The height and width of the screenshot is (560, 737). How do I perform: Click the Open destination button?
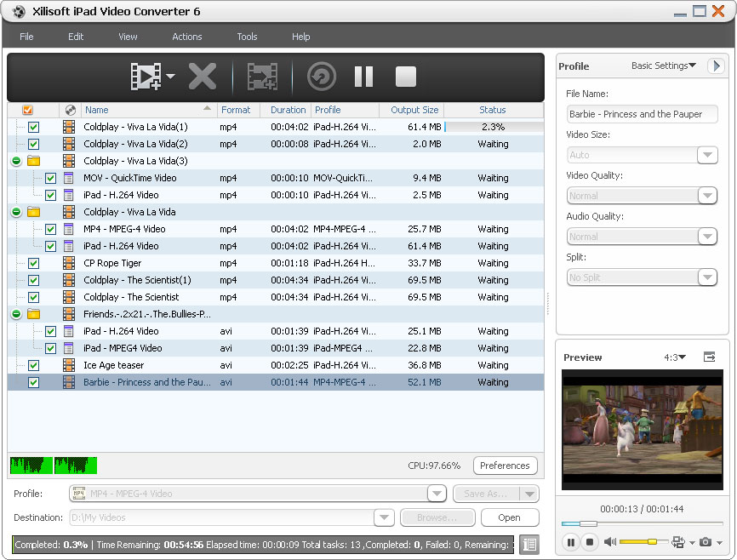[x=510, y=517]
